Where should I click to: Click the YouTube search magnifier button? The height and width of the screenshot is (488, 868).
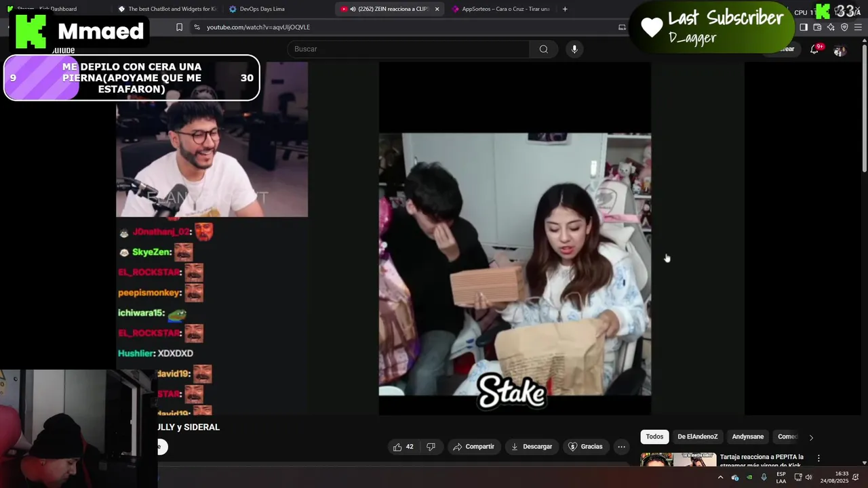click(543, 49)
